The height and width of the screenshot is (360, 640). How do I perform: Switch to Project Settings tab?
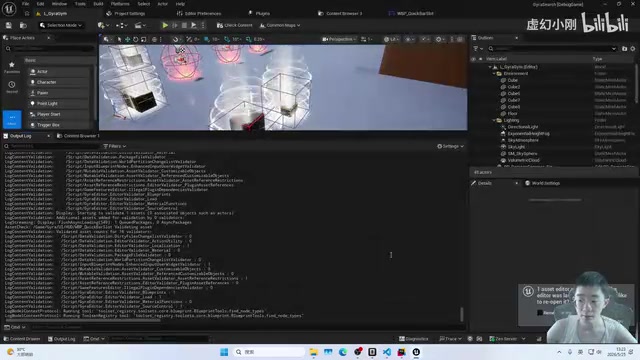(126, 13)
